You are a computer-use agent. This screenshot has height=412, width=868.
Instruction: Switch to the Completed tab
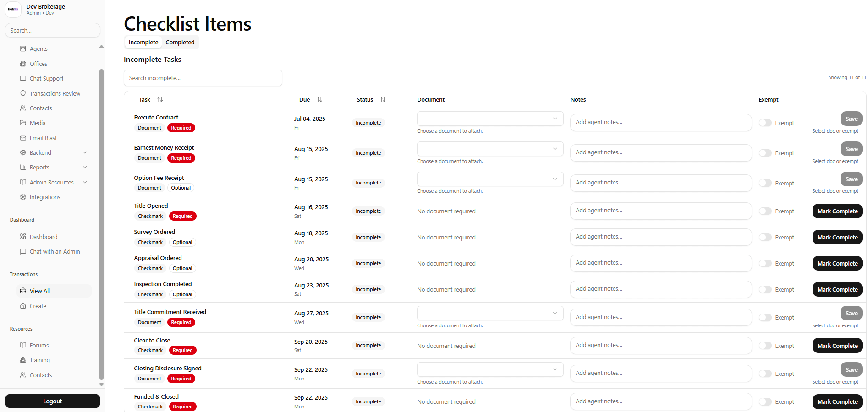tap(180, 42)
